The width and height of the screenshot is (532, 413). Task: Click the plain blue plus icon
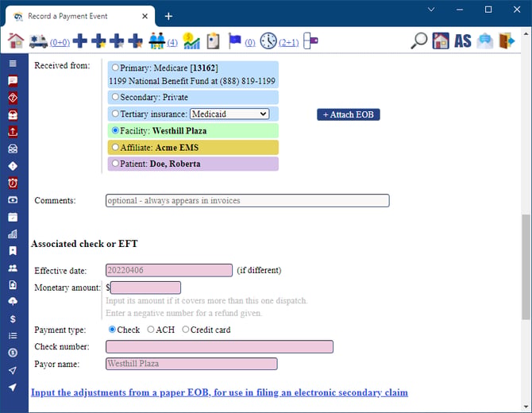tap(80, 41)
